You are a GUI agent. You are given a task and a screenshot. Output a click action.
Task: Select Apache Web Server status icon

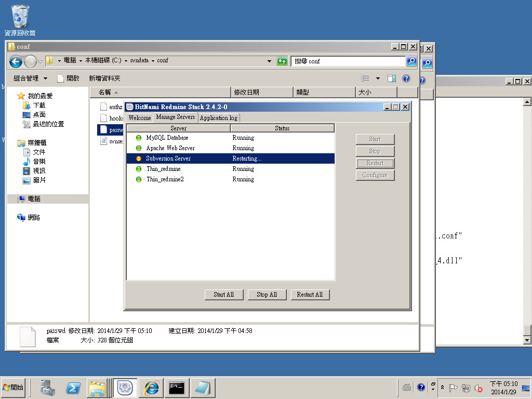[x=138, y=148]
